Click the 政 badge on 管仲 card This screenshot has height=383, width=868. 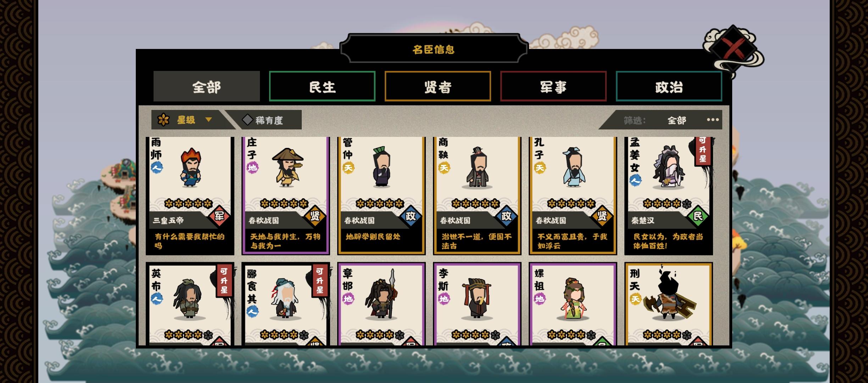point(411,216)
